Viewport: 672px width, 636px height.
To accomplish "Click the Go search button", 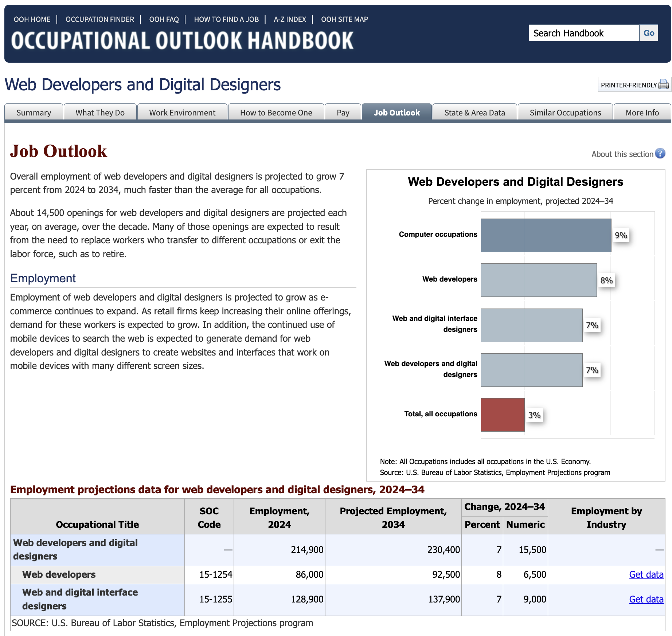I will (649, 33).
